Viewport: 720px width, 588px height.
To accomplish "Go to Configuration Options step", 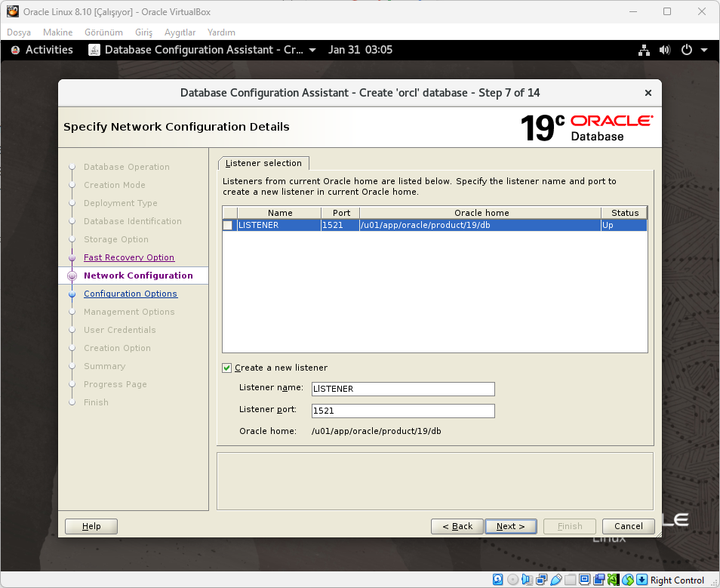I will point(131,294).
